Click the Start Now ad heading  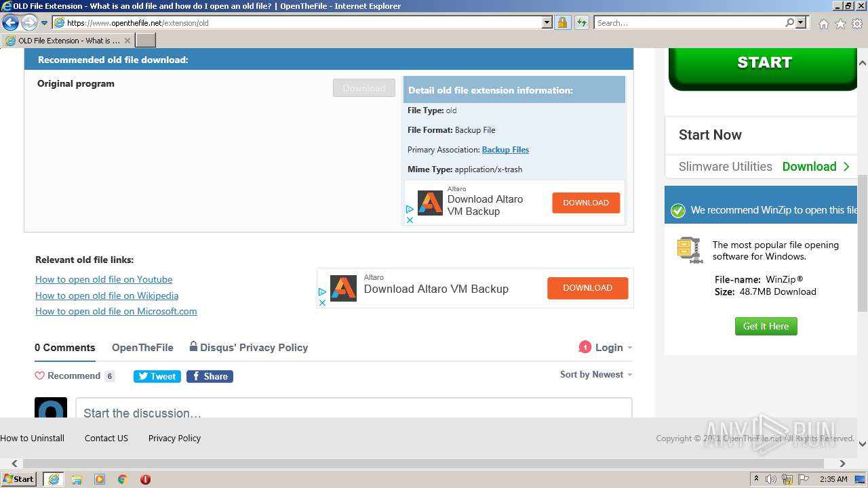[710, 135]
